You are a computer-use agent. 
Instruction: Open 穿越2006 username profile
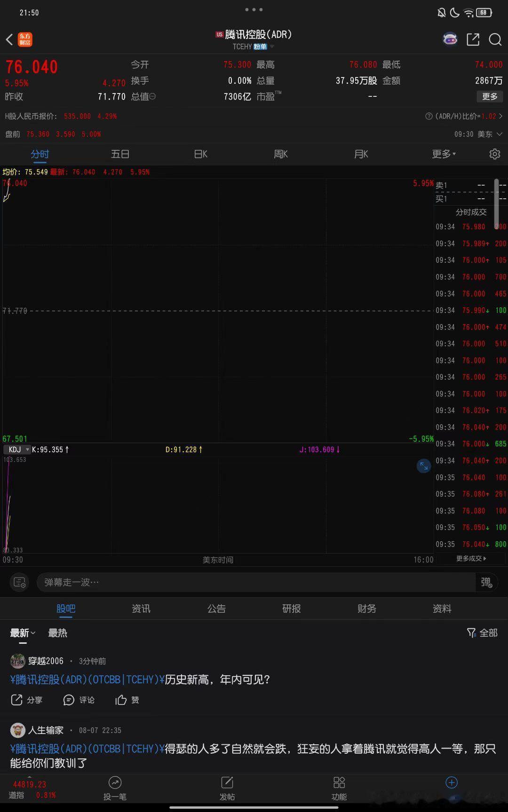[x=46, y=661]
